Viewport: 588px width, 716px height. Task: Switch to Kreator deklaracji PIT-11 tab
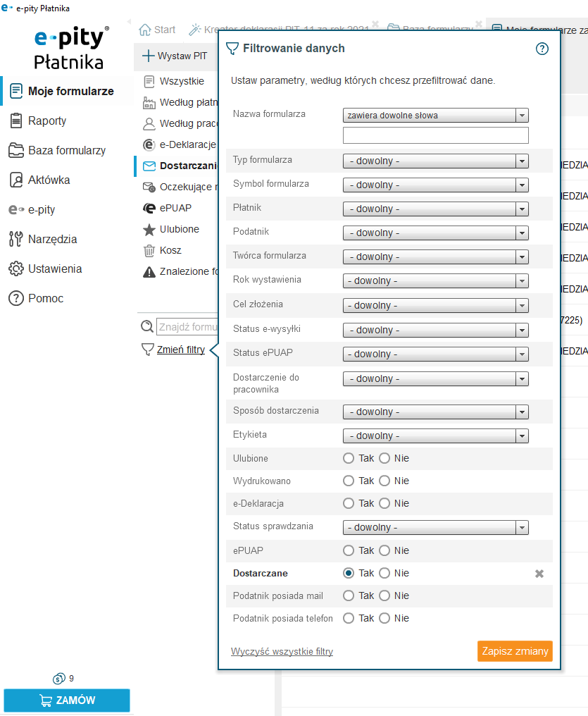pyautogui.click(x=279, y=28)
